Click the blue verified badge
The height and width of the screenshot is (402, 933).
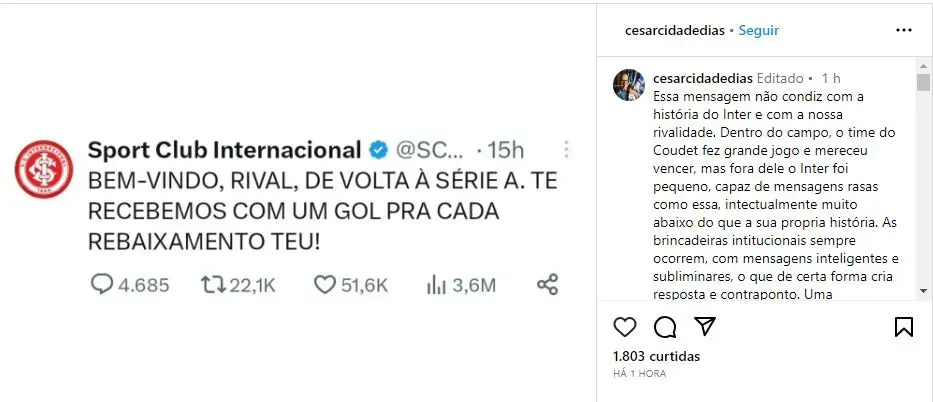point(379,150)
